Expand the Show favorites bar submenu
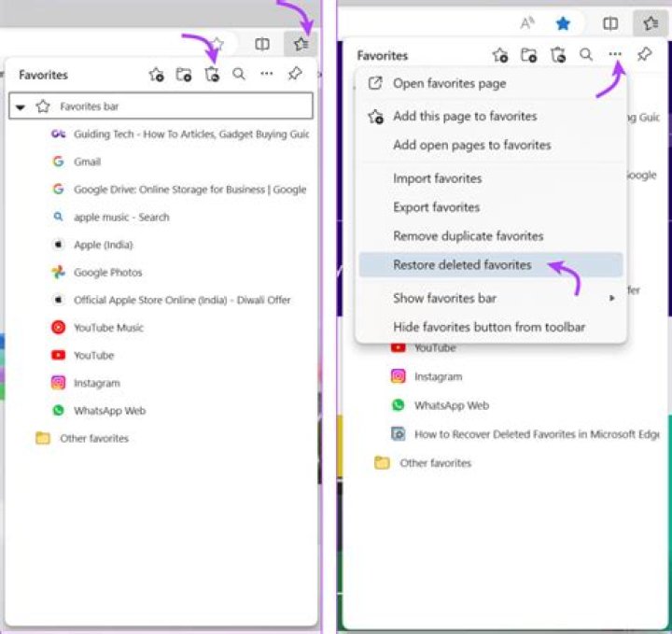 coord(612,299)
